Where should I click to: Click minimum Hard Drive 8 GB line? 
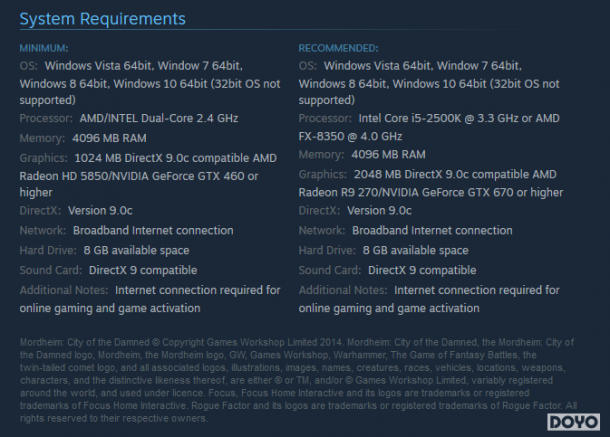pos(105,250)
